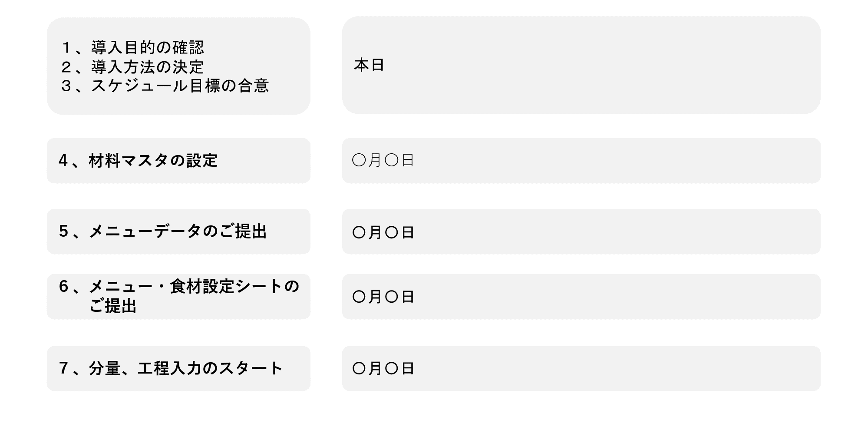Select the "5、メニューデータのご提出" box
This screenshot has width=868, height=443.
click(x=178, y=231)
